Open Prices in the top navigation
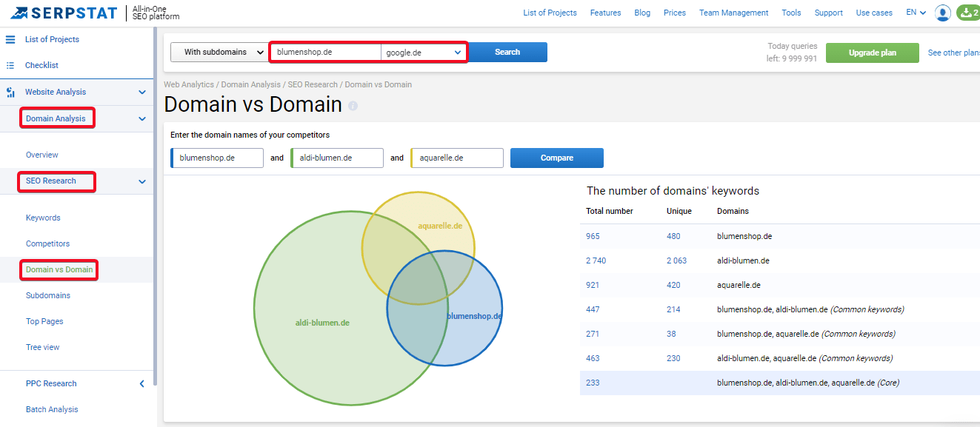Screen dimensions: 980x427 click(x=675, y=13)
